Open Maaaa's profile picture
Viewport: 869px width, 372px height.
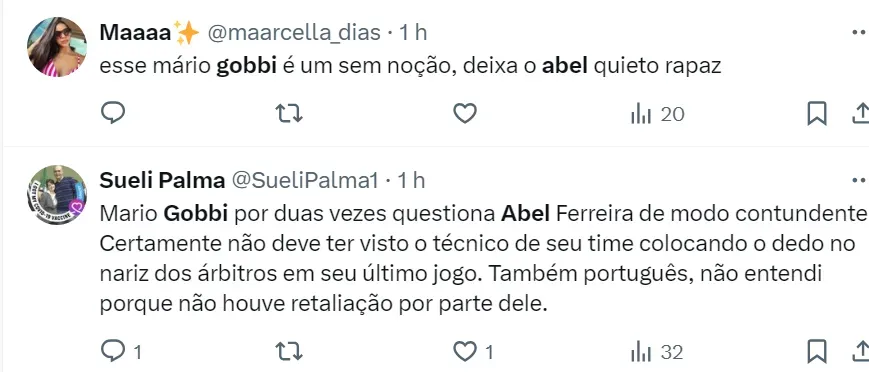tap(57, 47)
